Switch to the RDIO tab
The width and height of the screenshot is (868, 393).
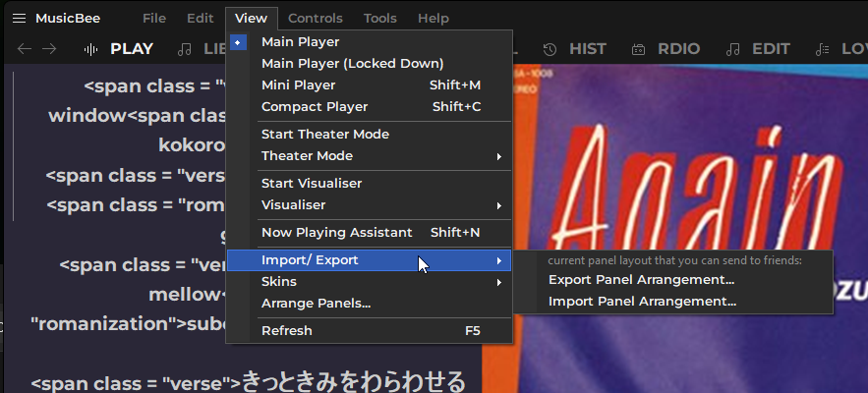pos(678,49)
